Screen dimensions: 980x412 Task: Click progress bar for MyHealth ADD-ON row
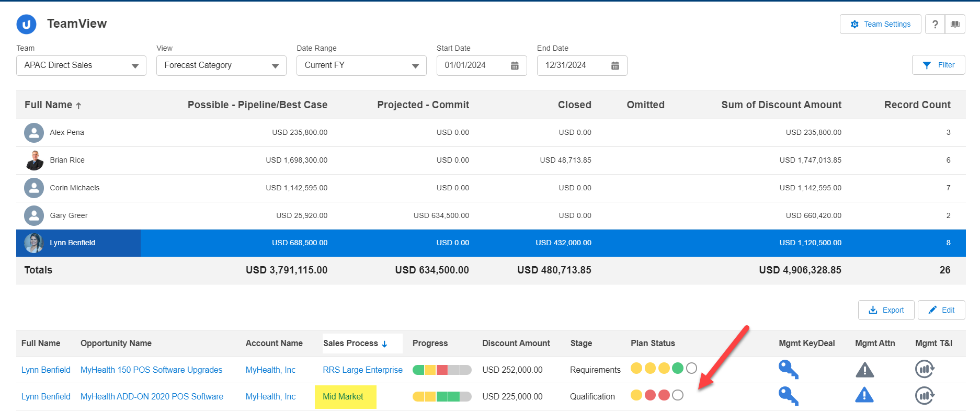442,397
